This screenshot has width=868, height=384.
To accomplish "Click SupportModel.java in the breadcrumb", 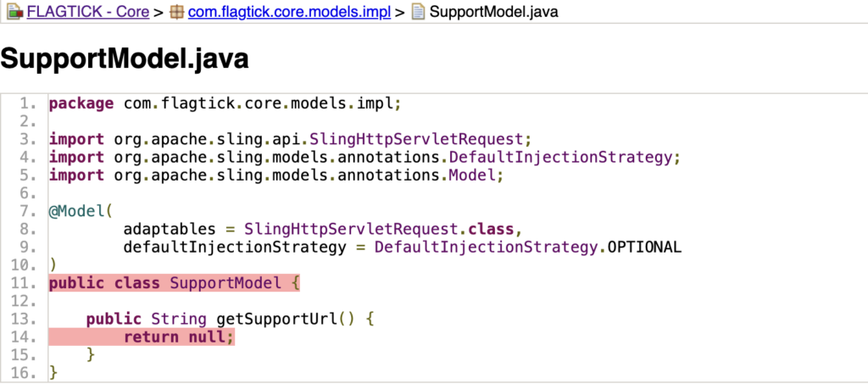I will click(x=493, y=13).
